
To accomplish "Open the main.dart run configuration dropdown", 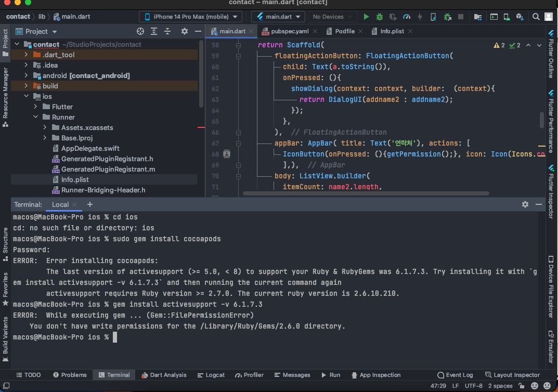I will [x=278, y=17].
